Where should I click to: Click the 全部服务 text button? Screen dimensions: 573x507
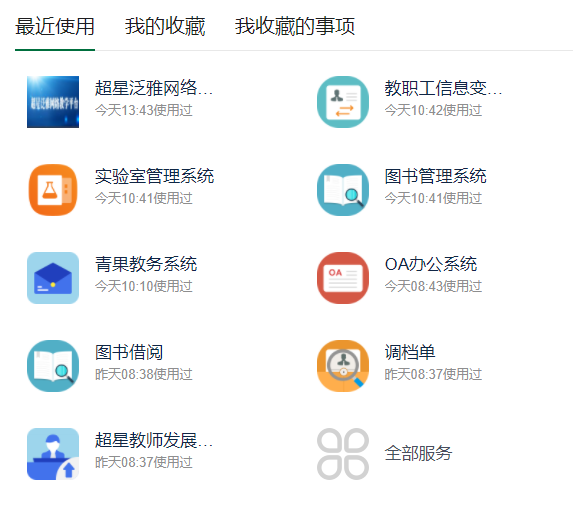pos(418,454)
